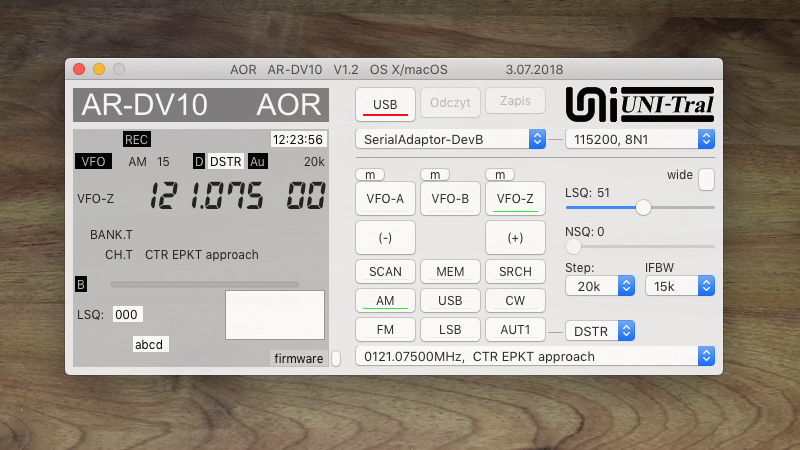Image resolution: width=800 pixels, height=450 pixels.
Task: Click the MEM button
Action: point(450,271)
